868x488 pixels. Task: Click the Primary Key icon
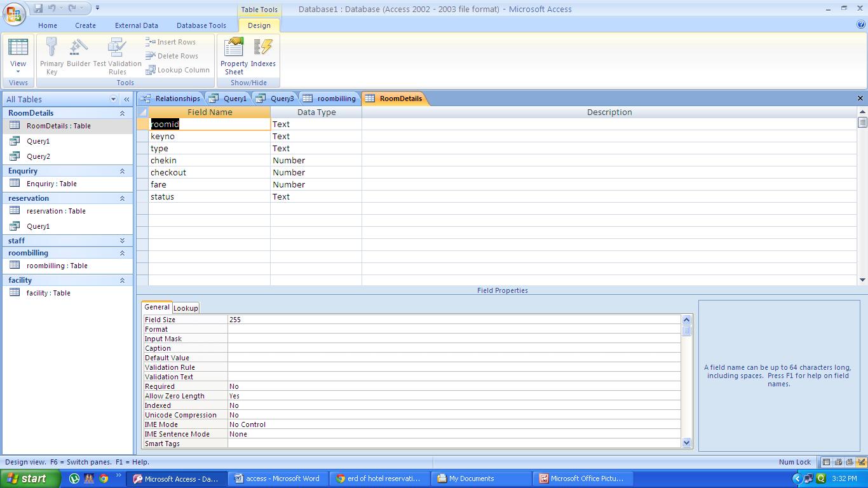51,56
